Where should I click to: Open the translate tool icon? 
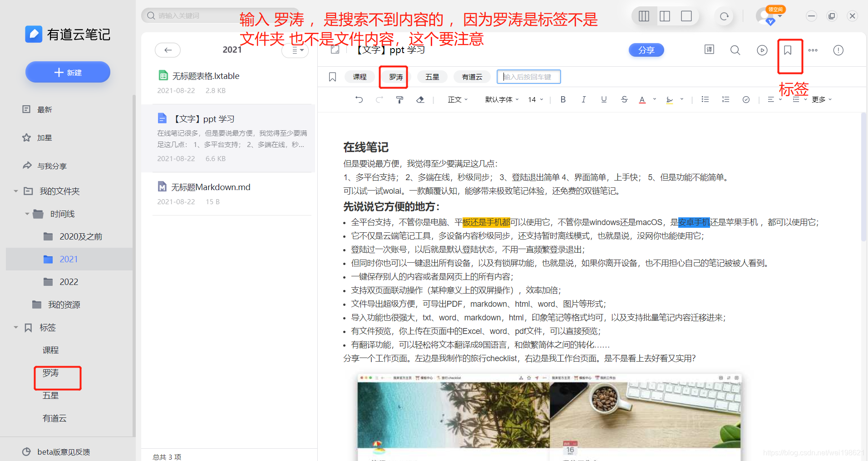coord(709,50)
